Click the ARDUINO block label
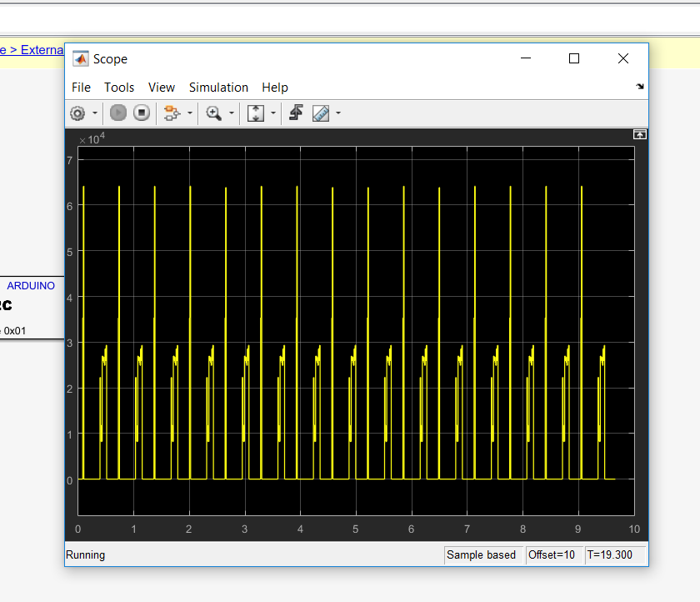 (31, 286)
